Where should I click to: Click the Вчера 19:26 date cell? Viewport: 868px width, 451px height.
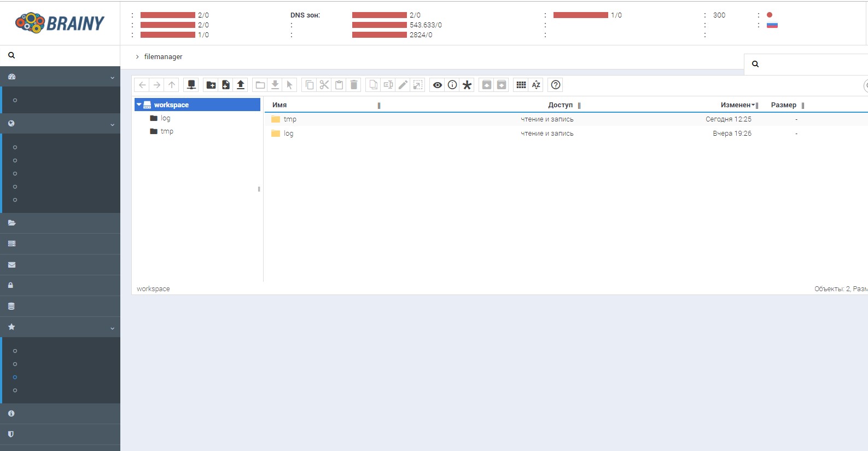coord(732,133)
